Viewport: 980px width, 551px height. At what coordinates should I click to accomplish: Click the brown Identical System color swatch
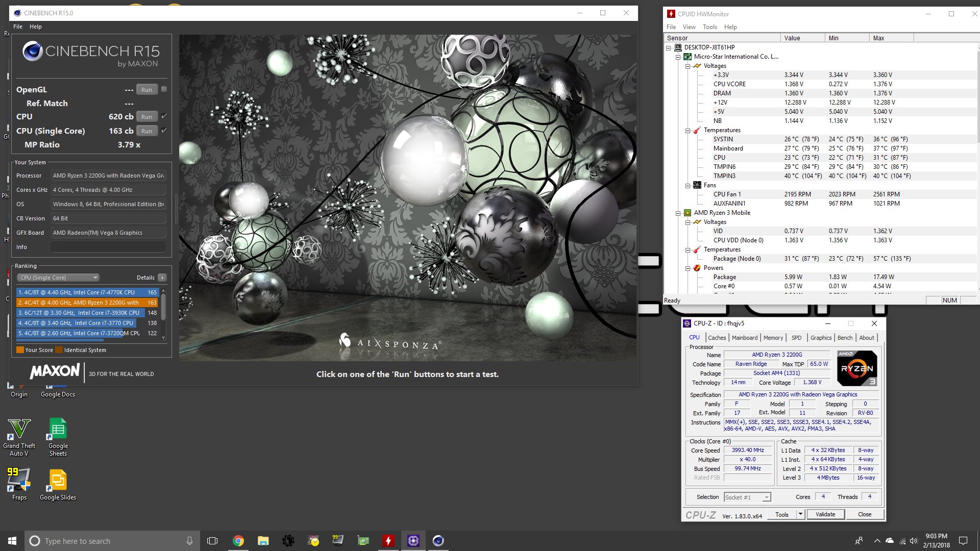click(x=59, y=350)
